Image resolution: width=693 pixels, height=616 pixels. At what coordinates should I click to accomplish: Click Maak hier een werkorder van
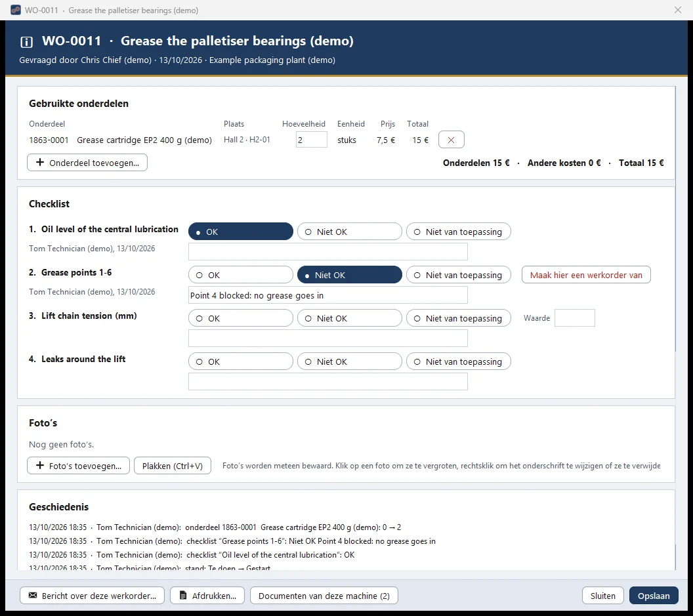[x=586, y=275]
